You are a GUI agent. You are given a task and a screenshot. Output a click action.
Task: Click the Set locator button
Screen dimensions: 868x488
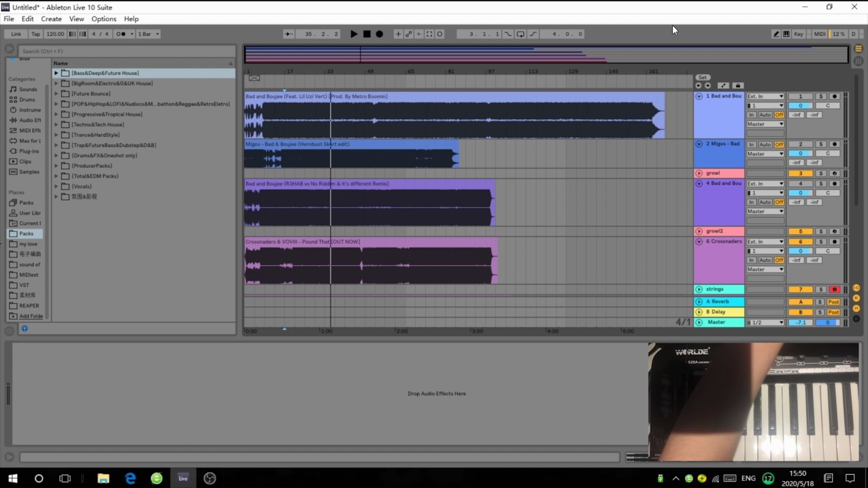(703, 77)
